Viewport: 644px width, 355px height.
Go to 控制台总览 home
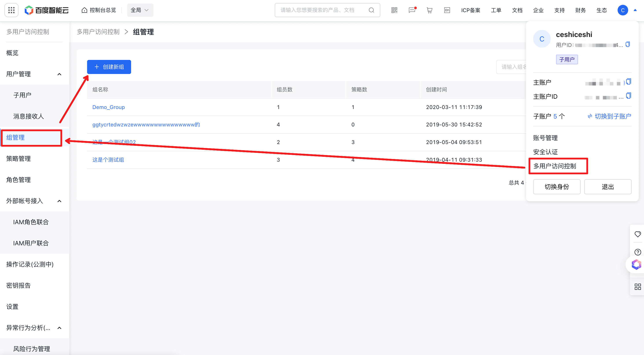coord(99,10)
